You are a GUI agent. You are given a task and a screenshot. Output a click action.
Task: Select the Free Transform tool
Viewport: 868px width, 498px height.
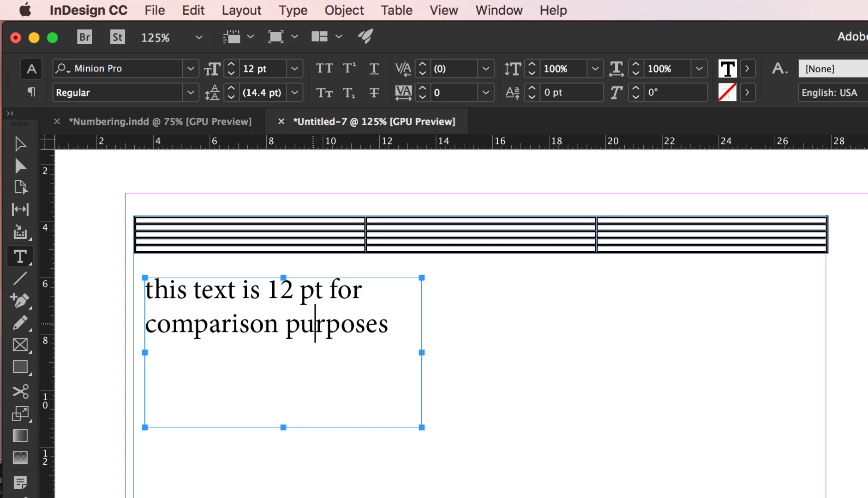pos(20,413)
